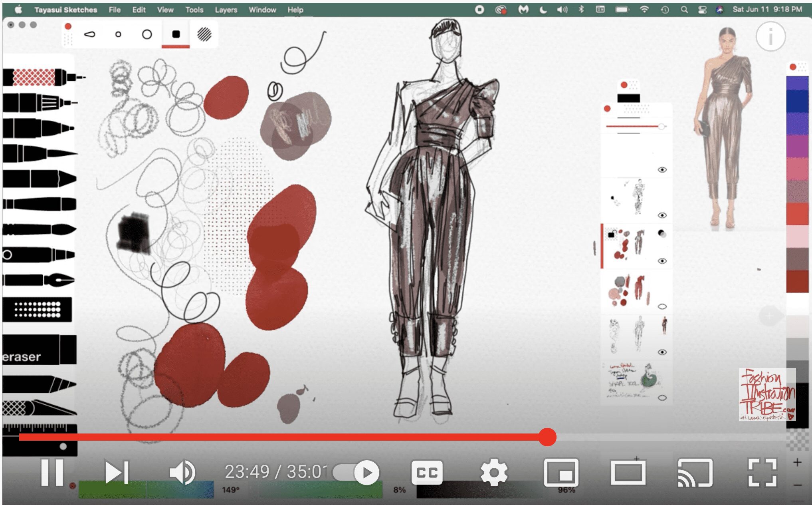812x505 pixels.
Task: Open Spotlight search from the menu bar
Action: (684, 9)
